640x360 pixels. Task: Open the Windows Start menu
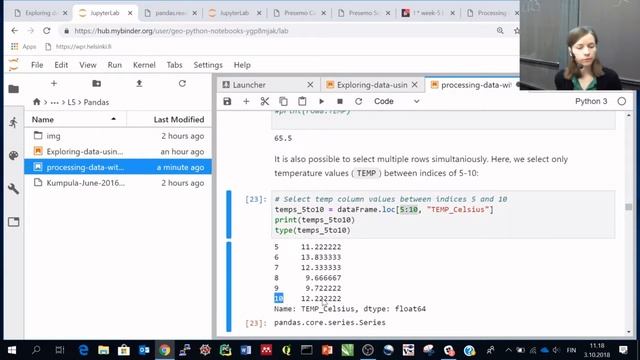[x=12, y=350]
